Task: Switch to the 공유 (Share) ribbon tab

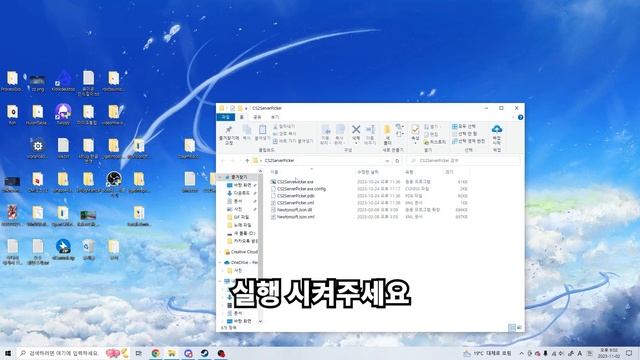Action: click(257, 117)
